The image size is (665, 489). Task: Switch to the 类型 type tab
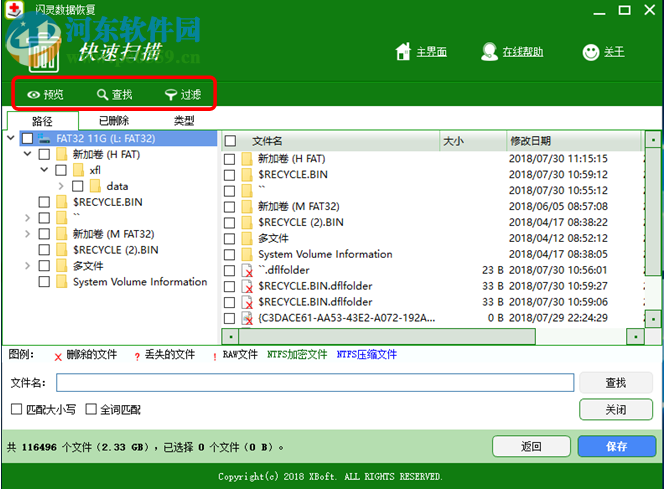[x=184, y=121]
